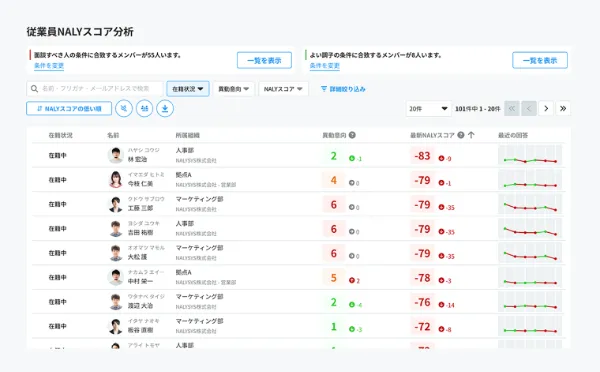Go to the next page arrow

point(546,109)
